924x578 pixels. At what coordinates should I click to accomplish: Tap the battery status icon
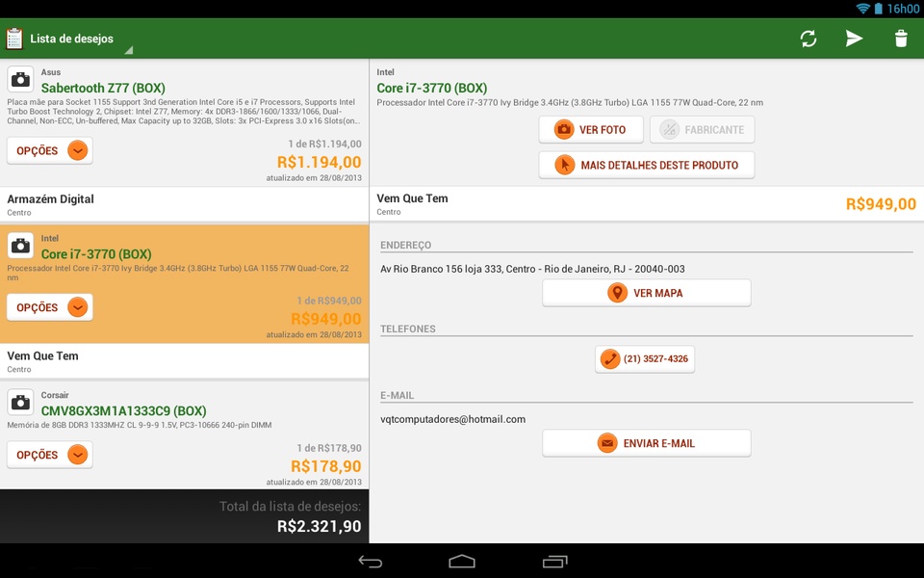tap(879, 9)
